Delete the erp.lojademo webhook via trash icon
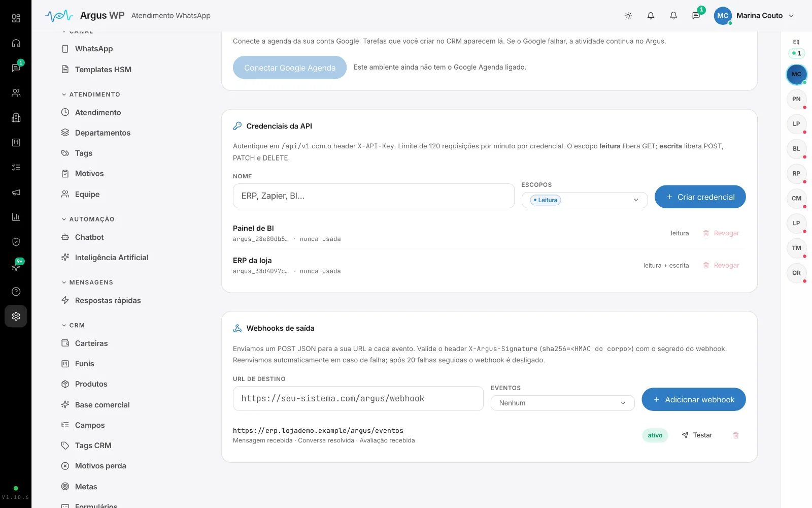Screen dimensions: 812x508 click(736, 435)
